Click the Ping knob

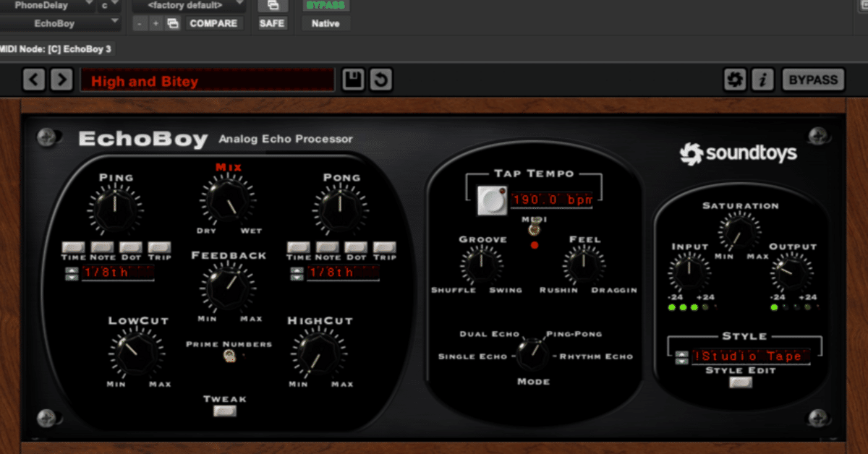click(114, 210)
